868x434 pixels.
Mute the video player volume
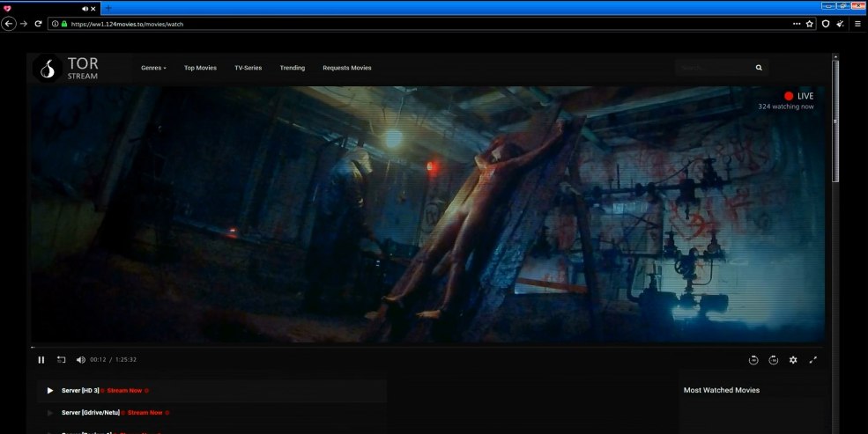(80, 359)
